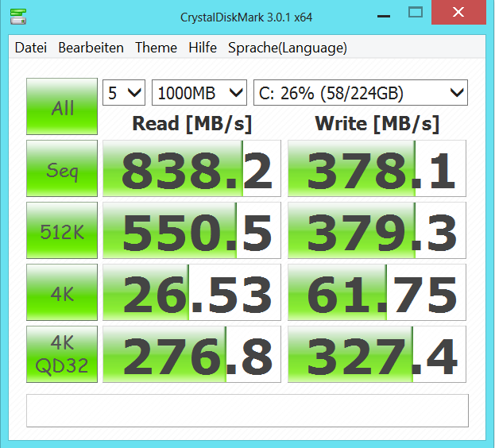Click the 4K read result 26.53
495x448 pixels.
coord(191,292)
